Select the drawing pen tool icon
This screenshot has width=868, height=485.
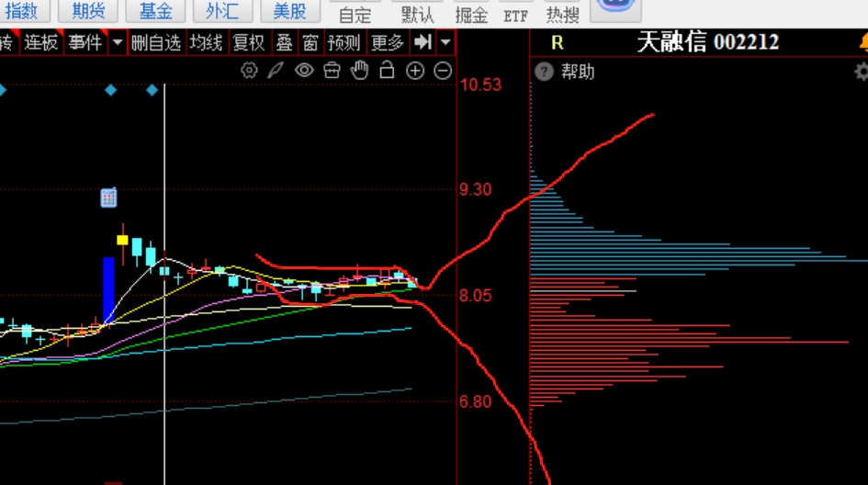[x=276, y=71]
